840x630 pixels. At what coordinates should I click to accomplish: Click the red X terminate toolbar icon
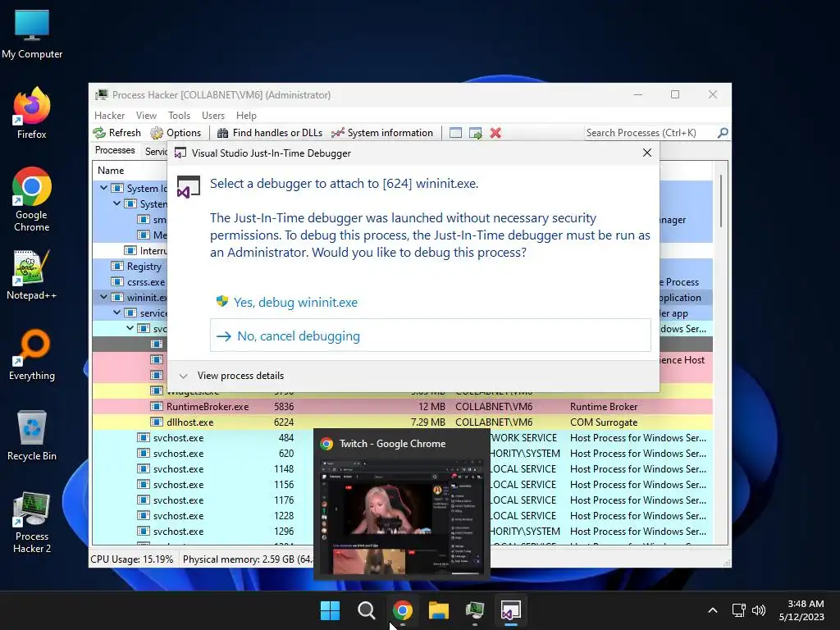tap(495, 133)
